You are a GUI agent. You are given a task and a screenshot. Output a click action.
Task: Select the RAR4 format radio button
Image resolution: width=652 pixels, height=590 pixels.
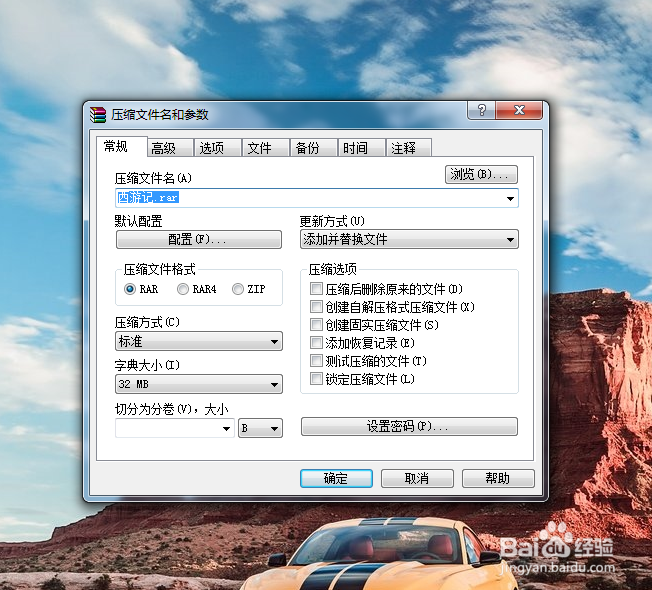click(x=183, y=289)
